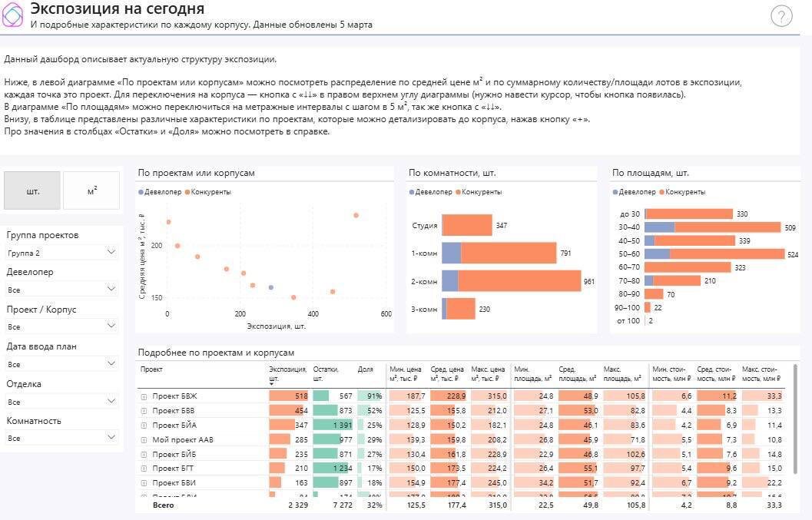Click the Всего total row label

point(163,505)
